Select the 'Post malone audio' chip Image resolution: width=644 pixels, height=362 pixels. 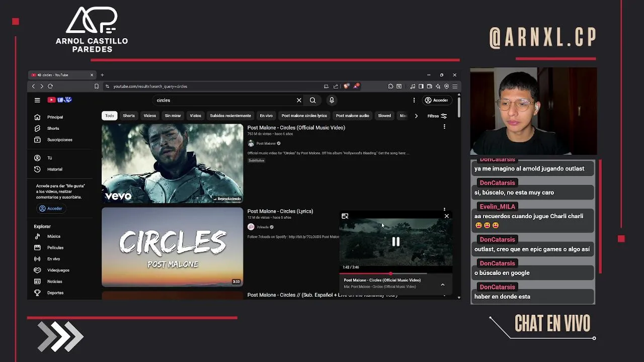coord(352,116)
